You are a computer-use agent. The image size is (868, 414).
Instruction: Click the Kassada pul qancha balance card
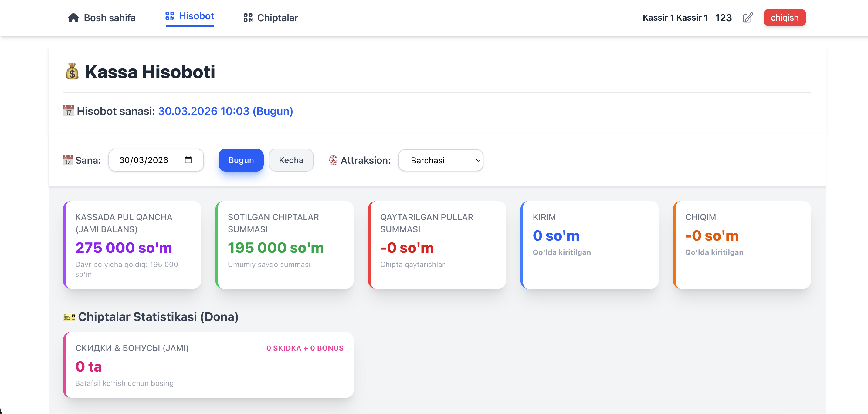(x=132, y=245)
